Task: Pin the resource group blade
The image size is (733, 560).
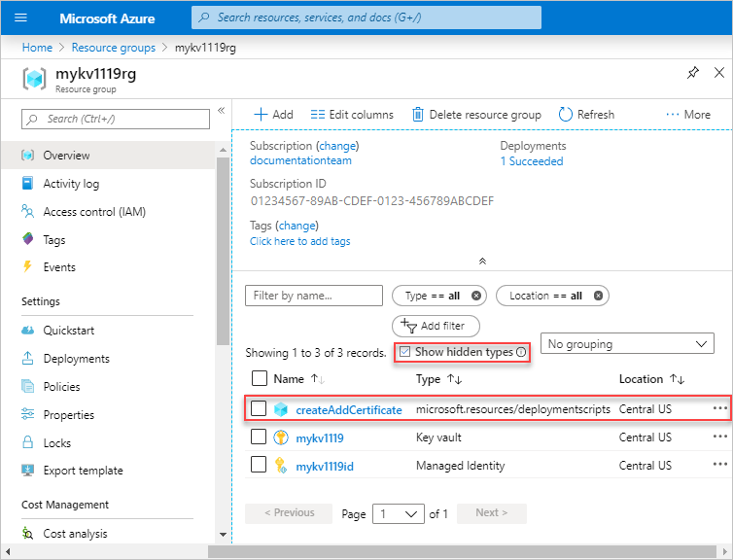Action: tap(693, 73)
